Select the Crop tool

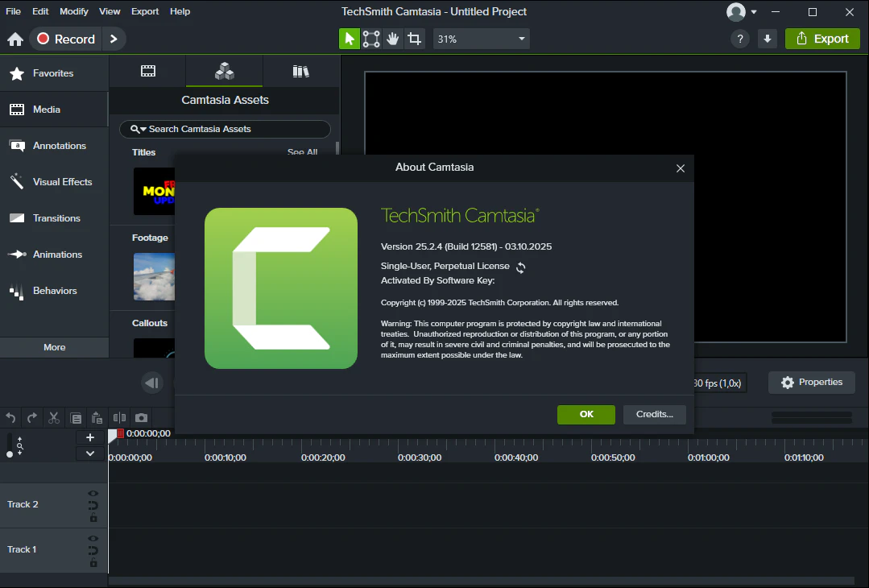point(415,39)
